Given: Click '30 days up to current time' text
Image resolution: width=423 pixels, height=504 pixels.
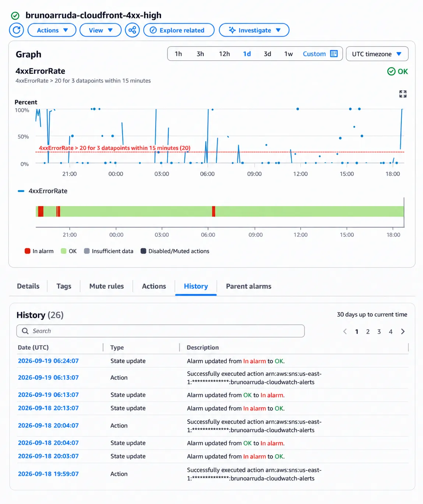Looking at the screenshot, I should coord(372,314).
